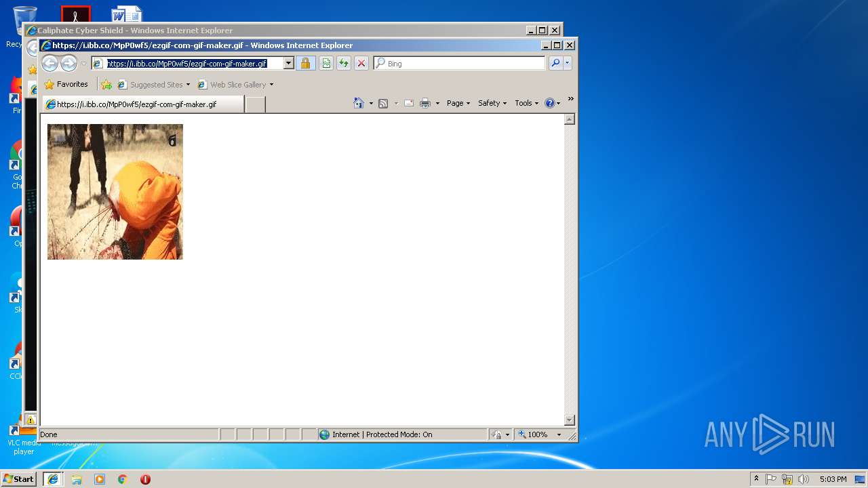Click warning icon in Caliphate Cyber Shield window
The height and width of the screenshot is (488, 868).
pos(31,420)
